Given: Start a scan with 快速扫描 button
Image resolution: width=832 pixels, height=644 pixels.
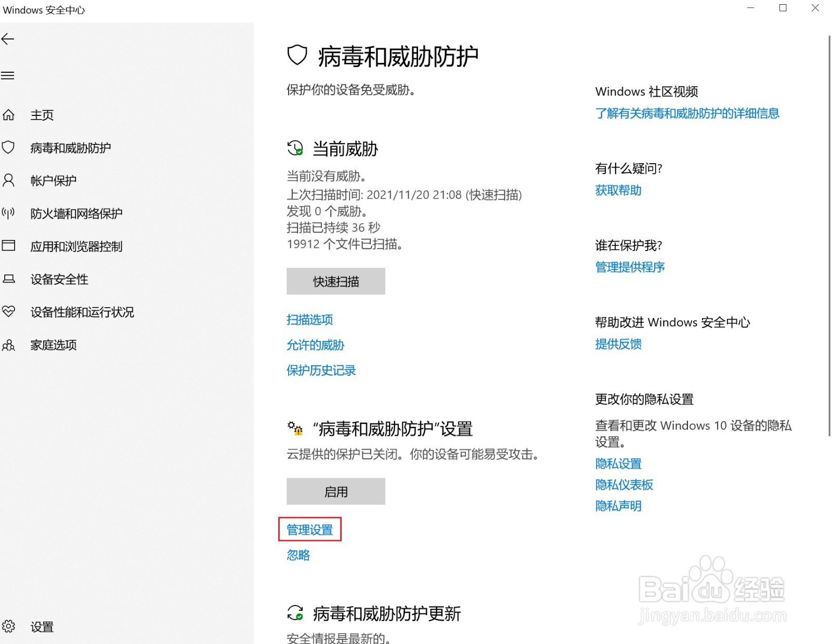Looking at the screenshot, I should (336, 281).
